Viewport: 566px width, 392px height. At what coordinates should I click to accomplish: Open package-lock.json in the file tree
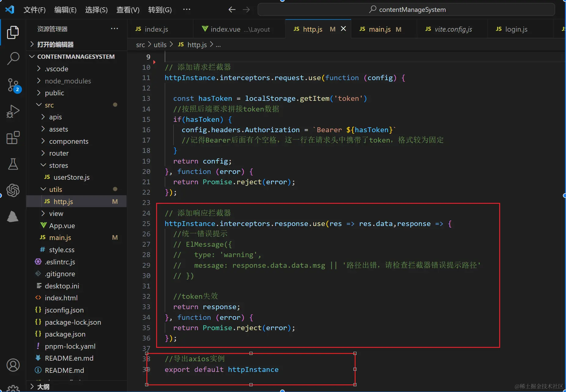76,322
